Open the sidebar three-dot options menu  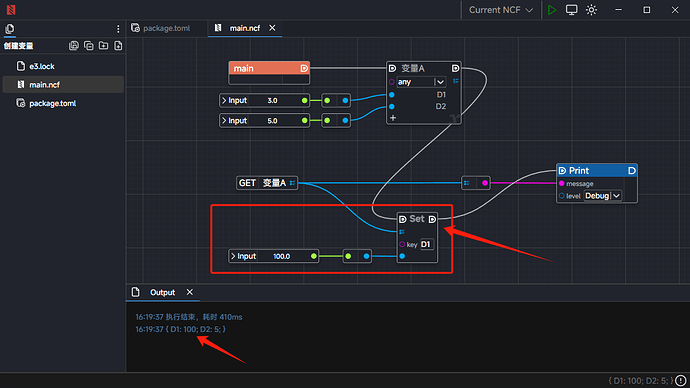pyautogui.click(x=118, y=29)
